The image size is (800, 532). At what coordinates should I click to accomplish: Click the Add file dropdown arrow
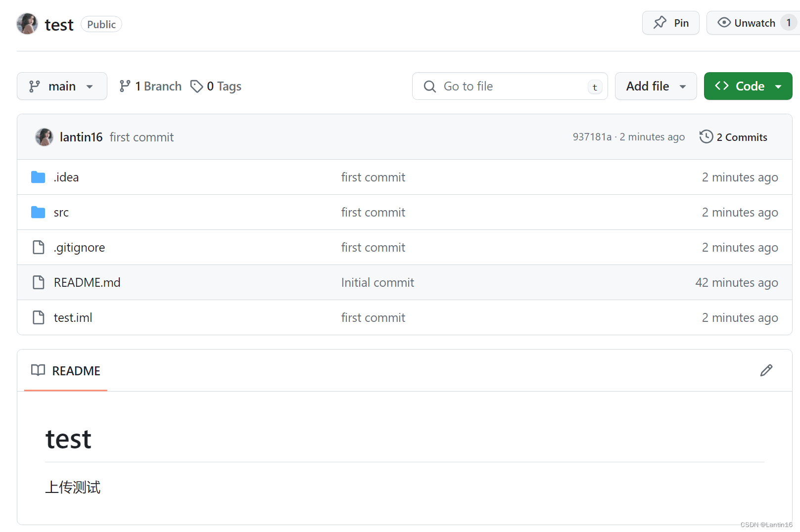point(683,87)
